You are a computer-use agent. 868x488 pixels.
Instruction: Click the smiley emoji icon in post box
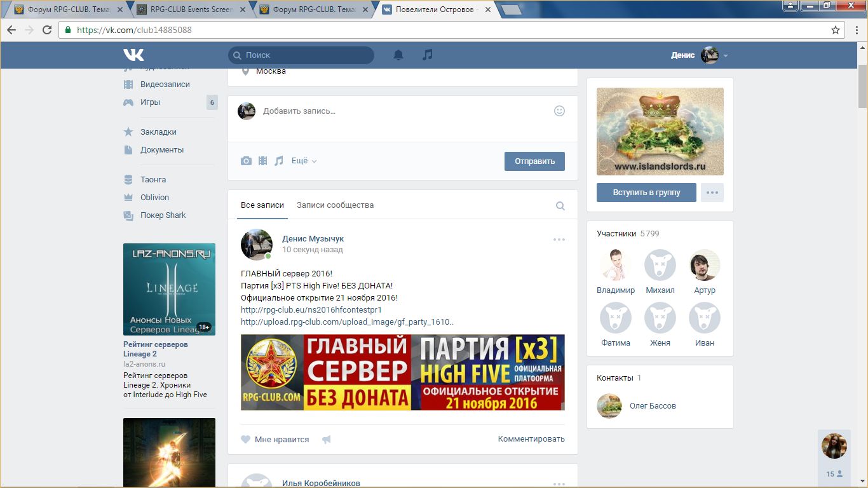click(559, 111)
